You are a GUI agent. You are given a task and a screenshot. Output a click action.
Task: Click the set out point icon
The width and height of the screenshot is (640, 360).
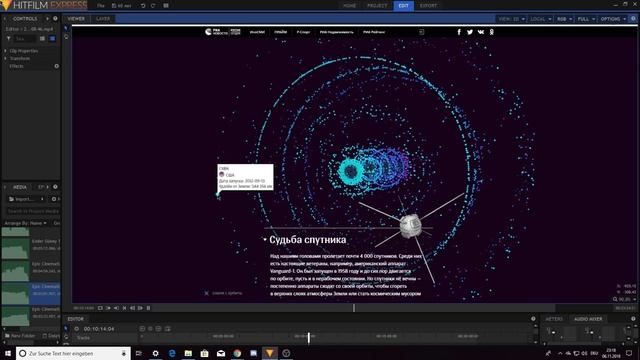(x=116, y=308)
